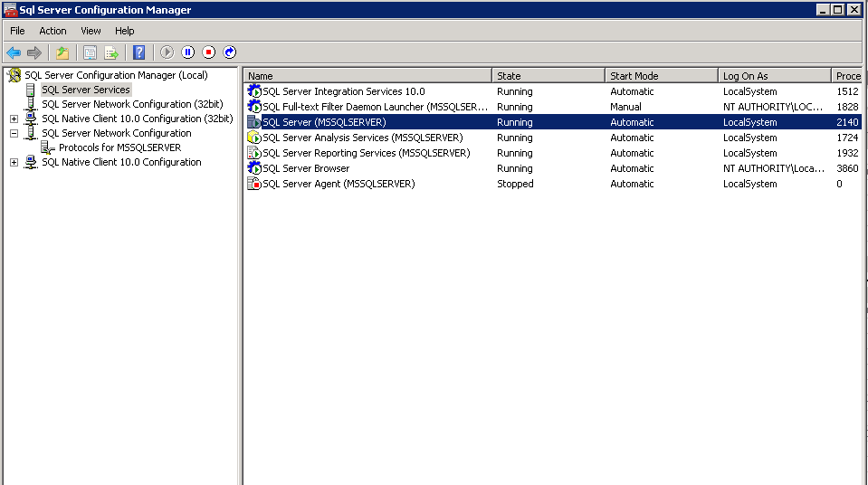Click the Stop Service red icon
Viewport: 868px width, 485px height.
tap(209, 52)
